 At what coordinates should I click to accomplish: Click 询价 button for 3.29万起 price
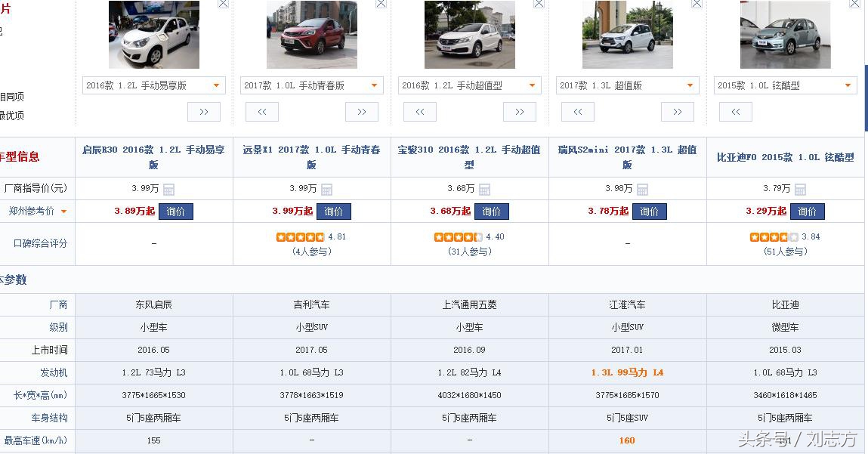pyautogui.click(x=807, y=212)
